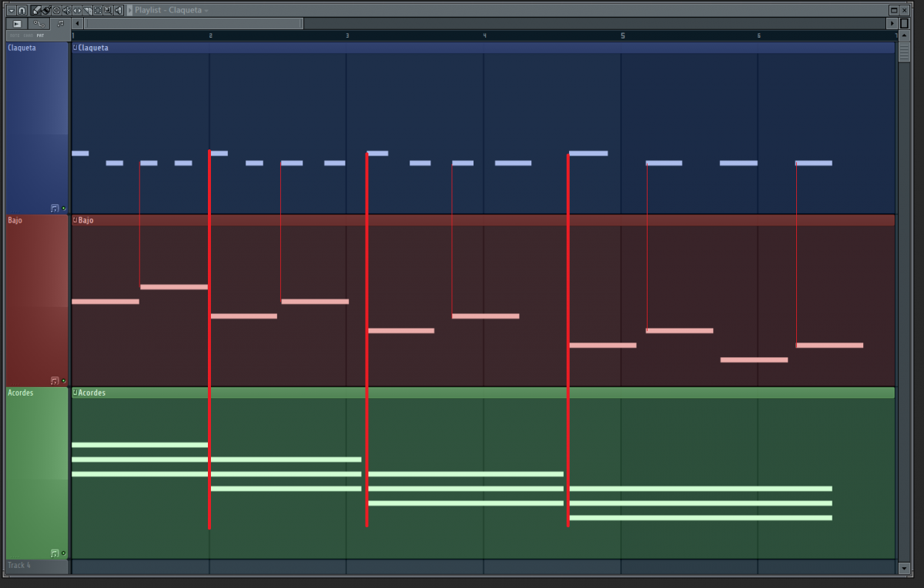
Task: Select the Zoom tool
Action: click(x=108, y=10)
